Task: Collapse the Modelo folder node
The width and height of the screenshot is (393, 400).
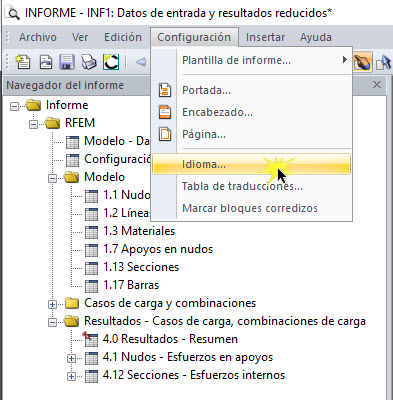Action: (52, 178)
